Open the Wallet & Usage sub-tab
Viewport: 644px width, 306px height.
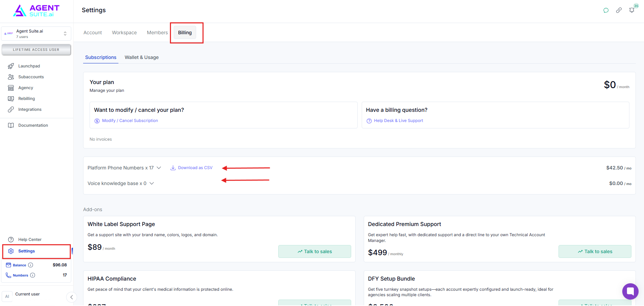[142, 57]
